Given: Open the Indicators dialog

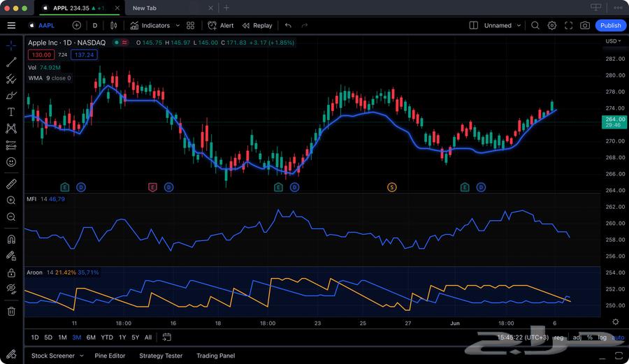Looking at the screenshot, I should pos(150,25).
